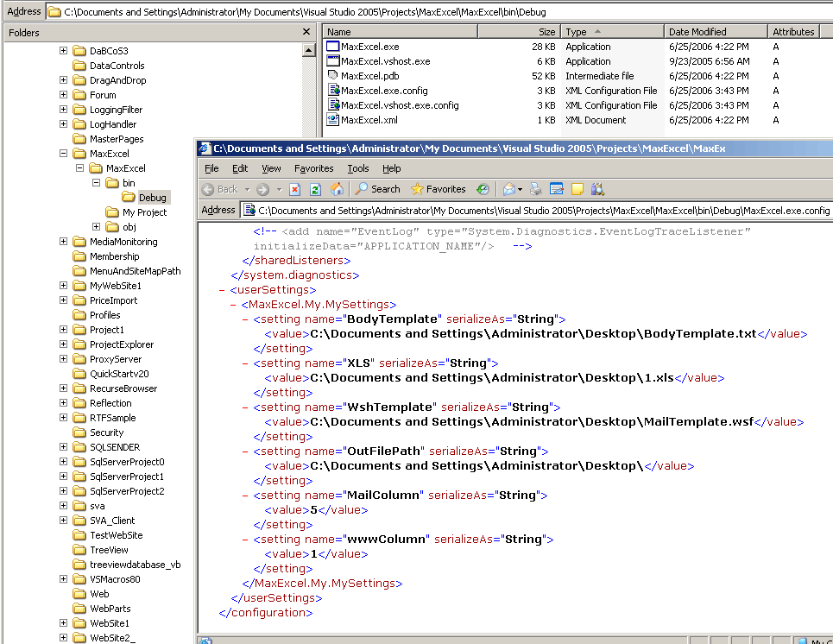This screenshot has width=833, height=644.
Task: Click the Print icon
Action: pyautogui.click(x=535, y=189)
